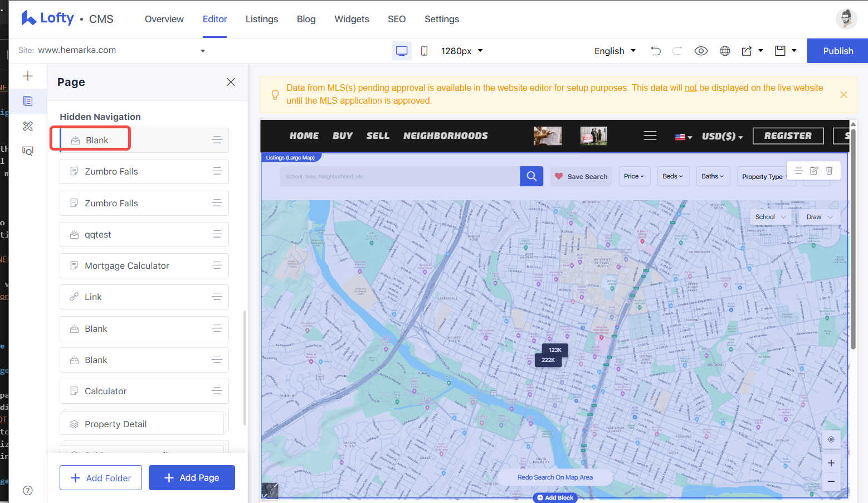Switch to mobile preview mode
The image size is (868, 503).
[x=424, y=51]
